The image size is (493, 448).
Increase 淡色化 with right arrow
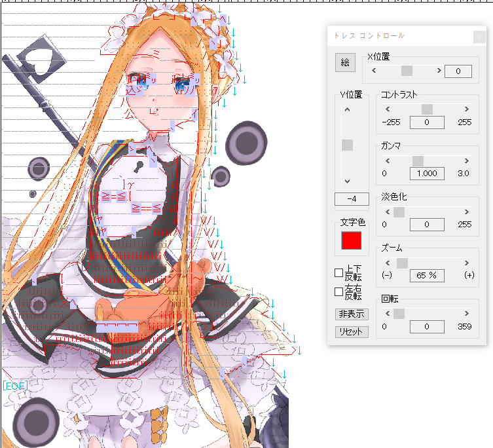[467, 212]
